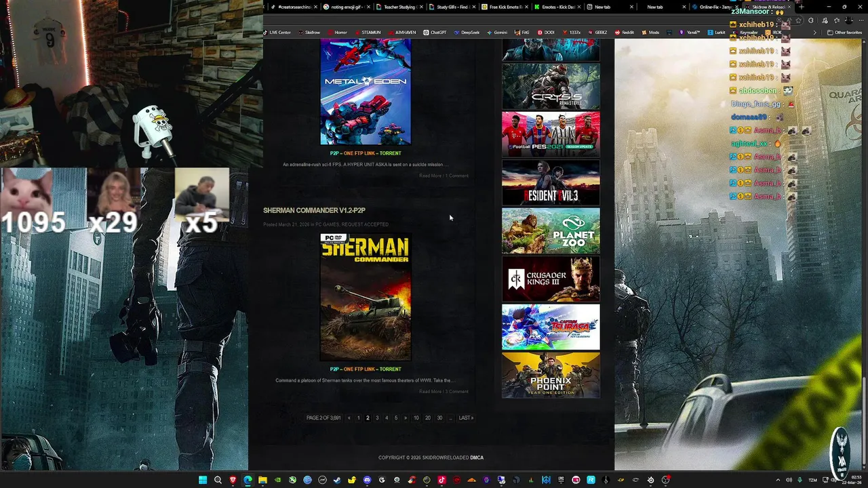Screen dimensions: 868x488
Task: Open the Mods bookmark
Action: (x=650, y=33)
